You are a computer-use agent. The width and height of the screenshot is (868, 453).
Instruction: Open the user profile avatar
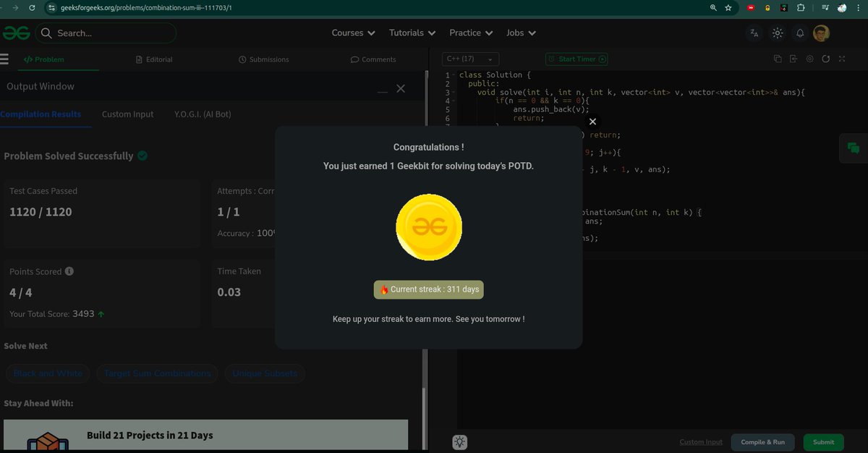(x=821, y=33)
